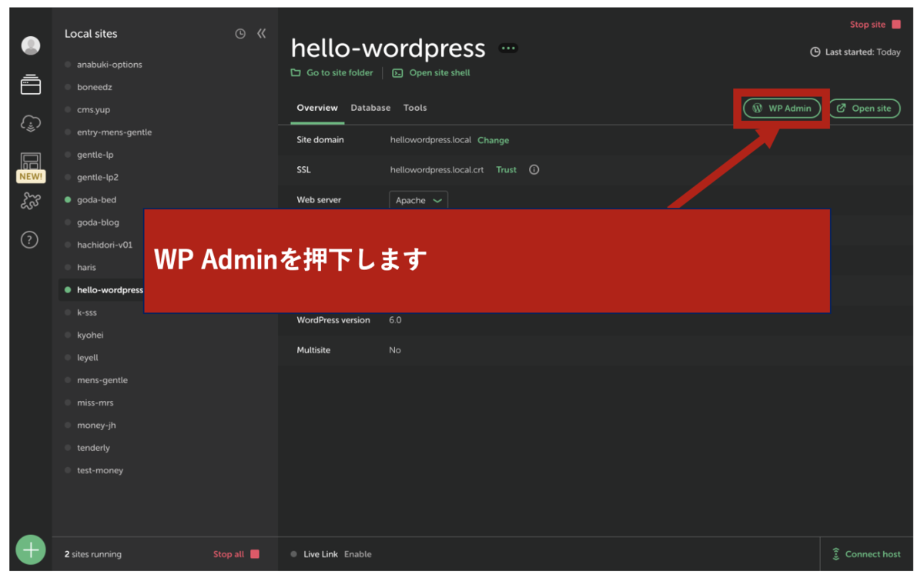Click Trust for SSL certificate
This screenshot has height=581, width=924.
coord(506,169)
